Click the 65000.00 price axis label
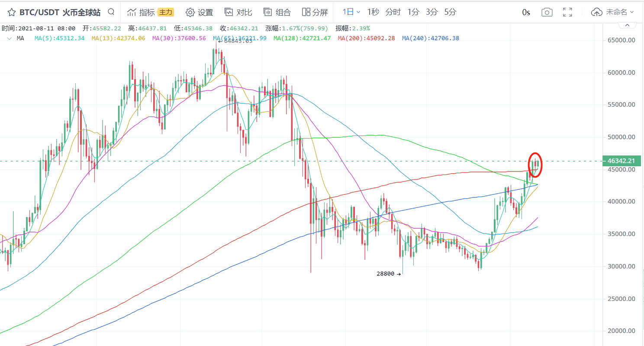The width and height of the screenshot is (644, 346). click(621, 40)
